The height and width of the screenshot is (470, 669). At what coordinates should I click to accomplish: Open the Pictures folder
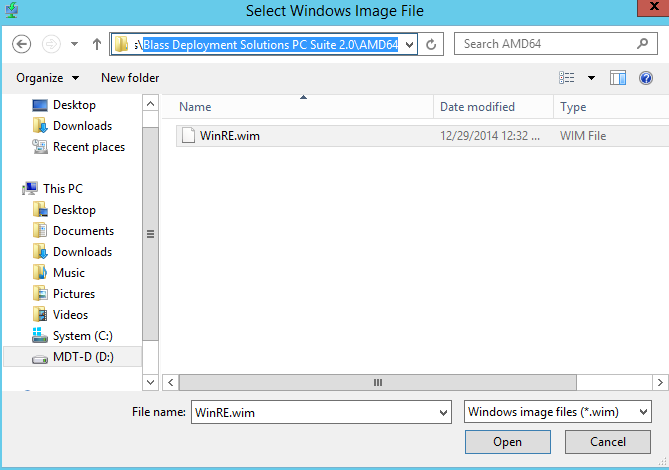click(74, 293)
